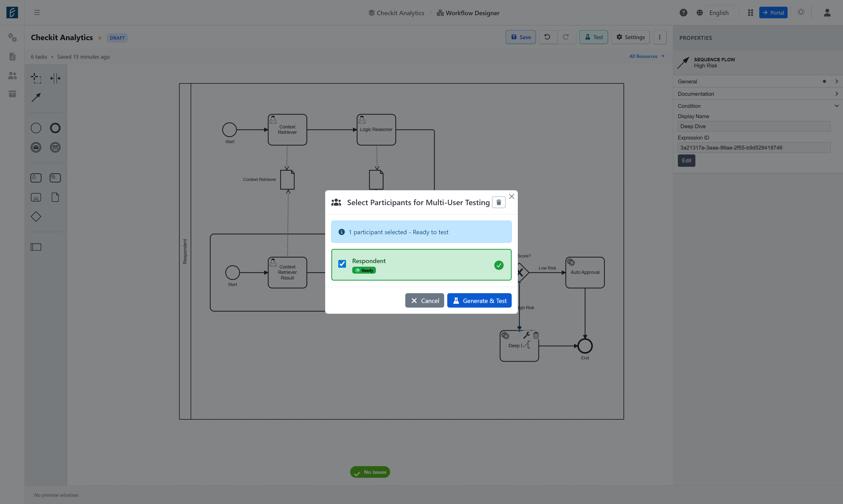Add an end event from palette

click(55, 128)
